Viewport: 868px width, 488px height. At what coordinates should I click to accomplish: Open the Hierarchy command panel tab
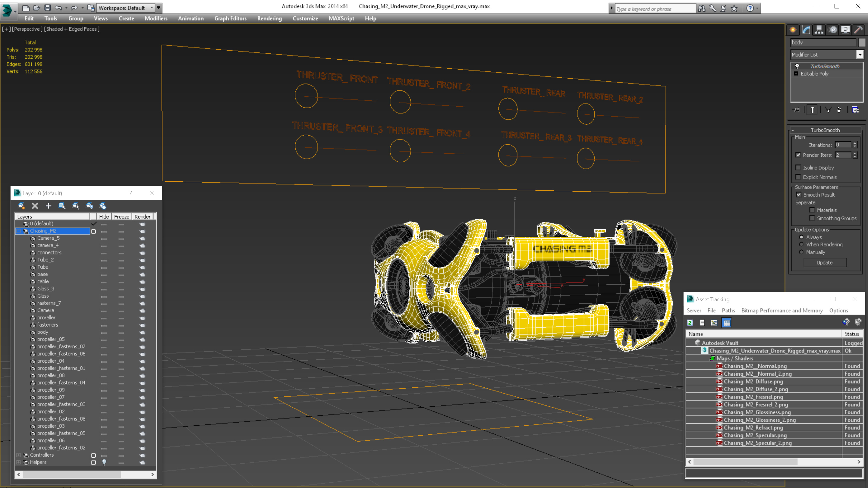pos(819,30)
